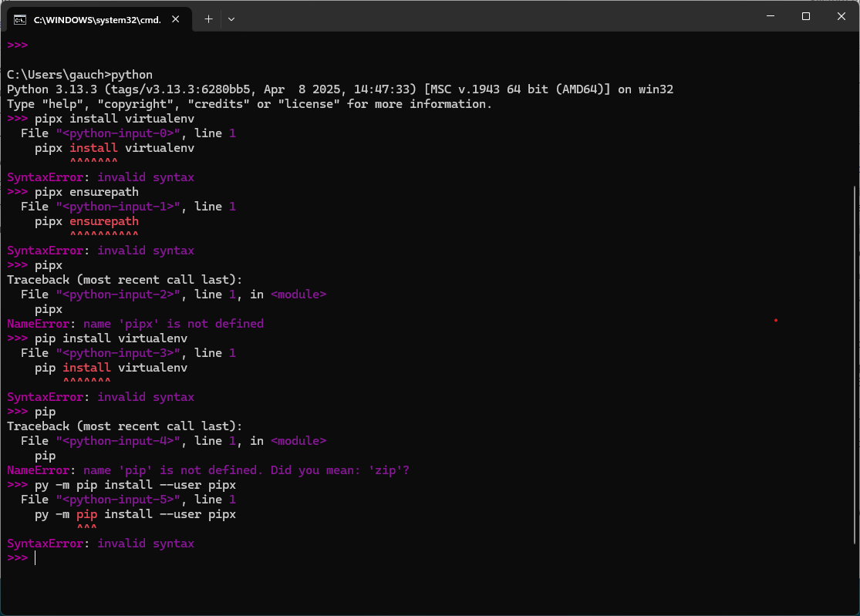Click the suggestion "Did you mean: 'zip'?"
860x616 pixels.
coord(340,470)
